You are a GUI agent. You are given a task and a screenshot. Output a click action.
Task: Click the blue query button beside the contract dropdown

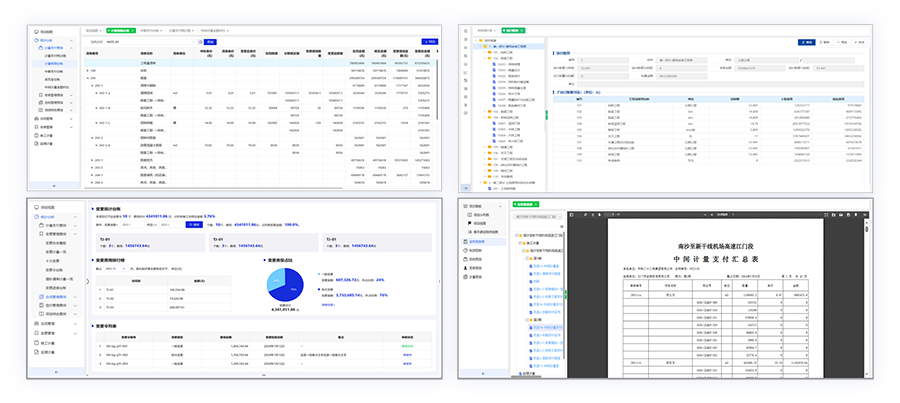tap(210, 42)
